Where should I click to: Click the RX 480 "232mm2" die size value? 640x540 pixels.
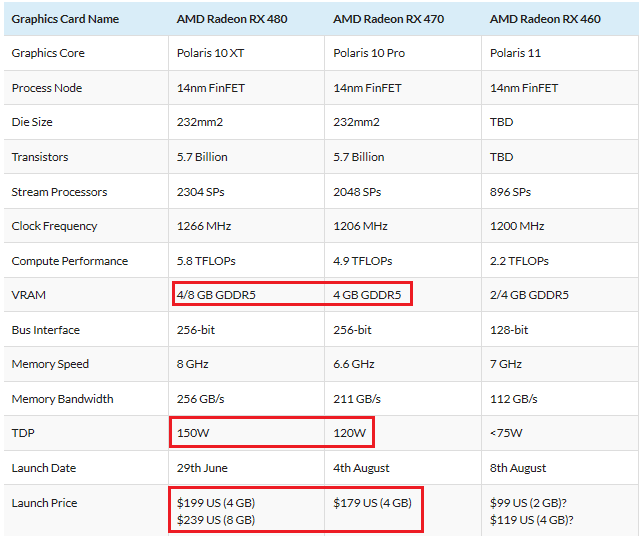[200, 122]
